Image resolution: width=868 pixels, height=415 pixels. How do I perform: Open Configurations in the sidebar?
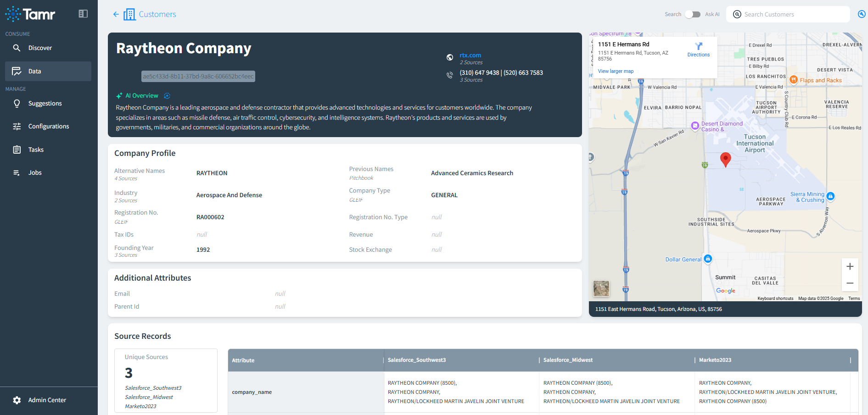tap(48, 126)
